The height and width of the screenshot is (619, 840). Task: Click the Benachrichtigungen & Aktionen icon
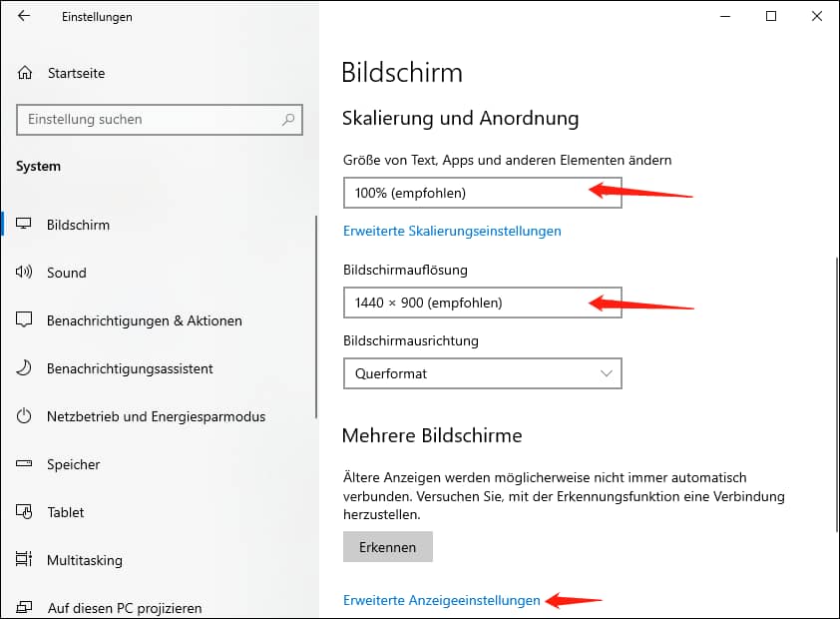(24, 320)
